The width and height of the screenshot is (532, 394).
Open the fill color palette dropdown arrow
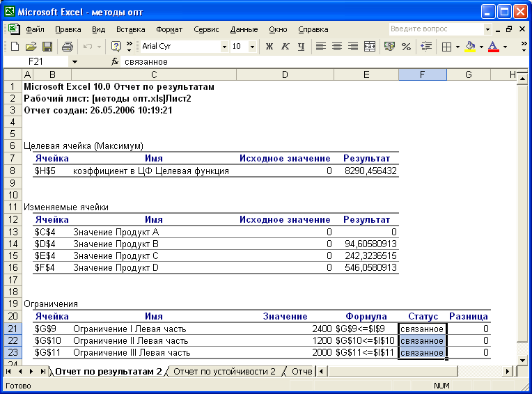481,47
